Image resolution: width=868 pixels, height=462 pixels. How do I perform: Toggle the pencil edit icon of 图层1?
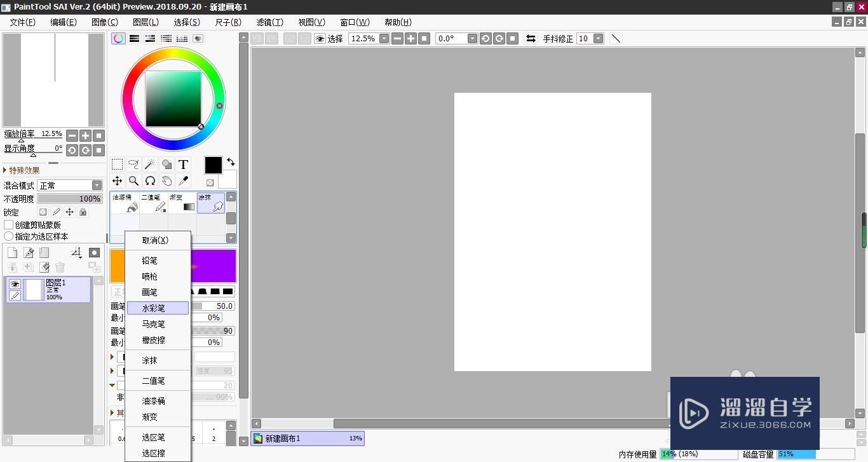coord(15,295)
